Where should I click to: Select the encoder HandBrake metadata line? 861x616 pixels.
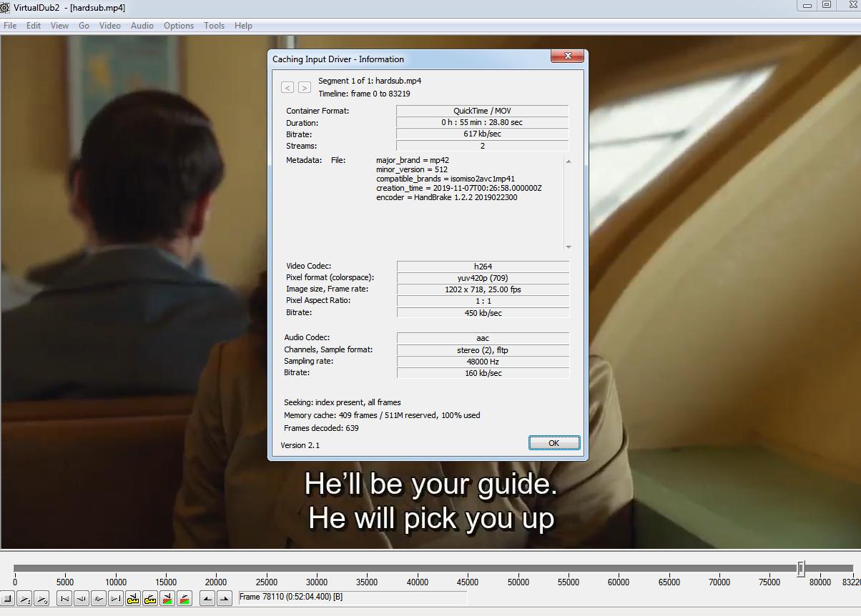click(x=447, y=197)
